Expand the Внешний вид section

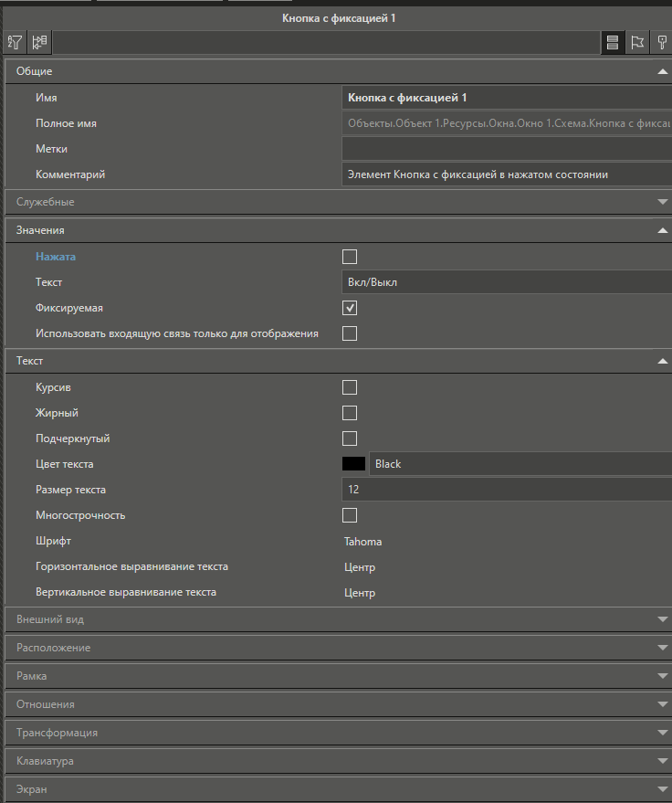click(x=662, y=619)
